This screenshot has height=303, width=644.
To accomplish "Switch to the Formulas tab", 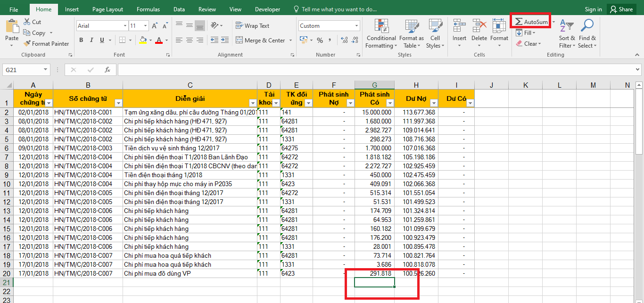I will click(148, 9).
